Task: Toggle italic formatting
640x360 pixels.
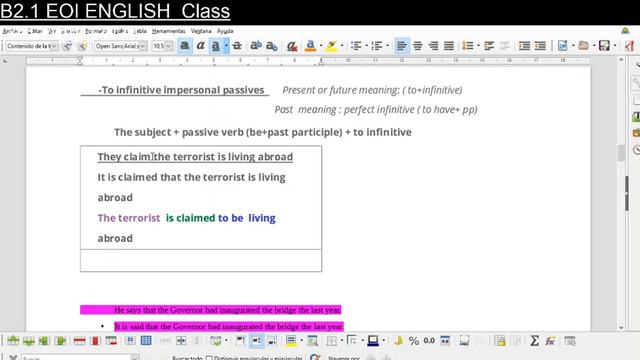Action: (200, 46)
